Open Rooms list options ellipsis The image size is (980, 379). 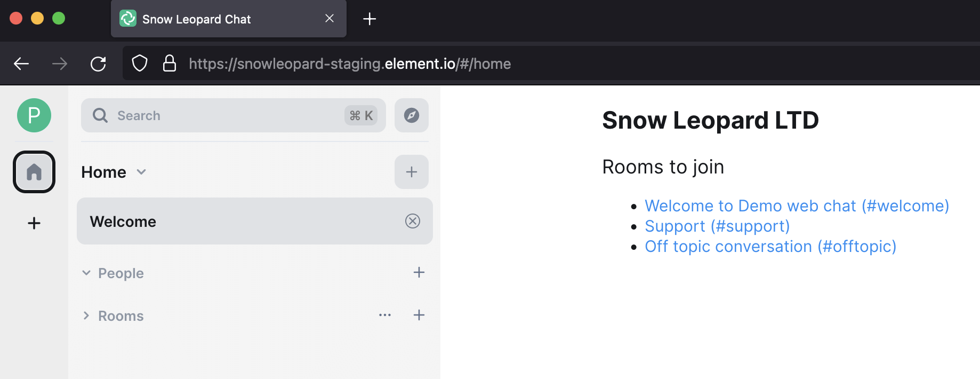click(x=385, y=315)
